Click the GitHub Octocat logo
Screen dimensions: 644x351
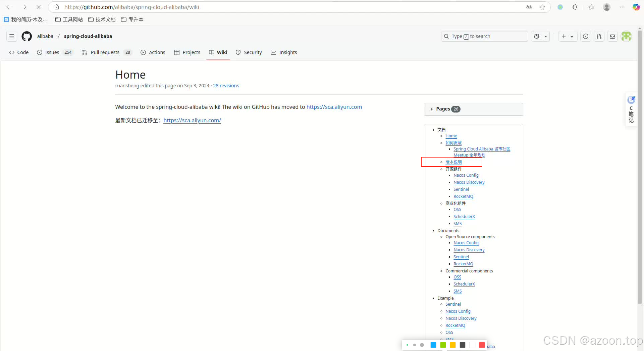27,36
